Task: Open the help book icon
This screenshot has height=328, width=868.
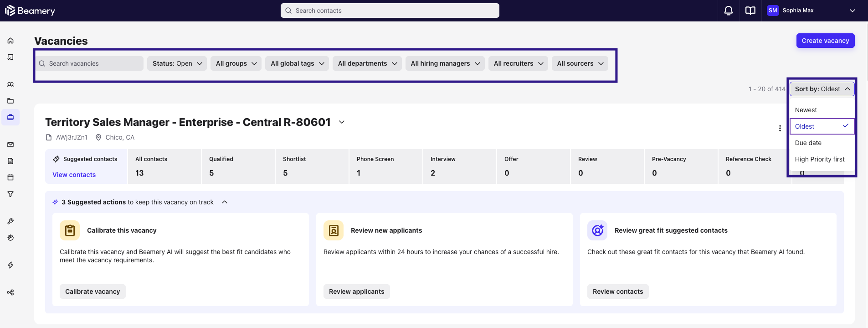Action: (750, 10)
